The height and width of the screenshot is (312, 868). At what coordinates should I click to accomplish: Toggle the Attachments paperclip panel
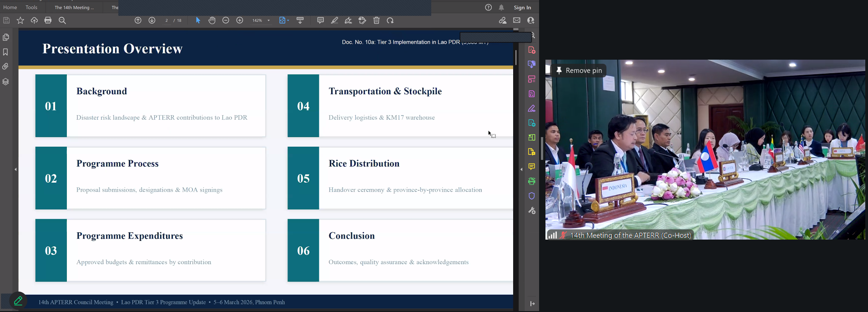pyautogui.click(x=6, y=66)
